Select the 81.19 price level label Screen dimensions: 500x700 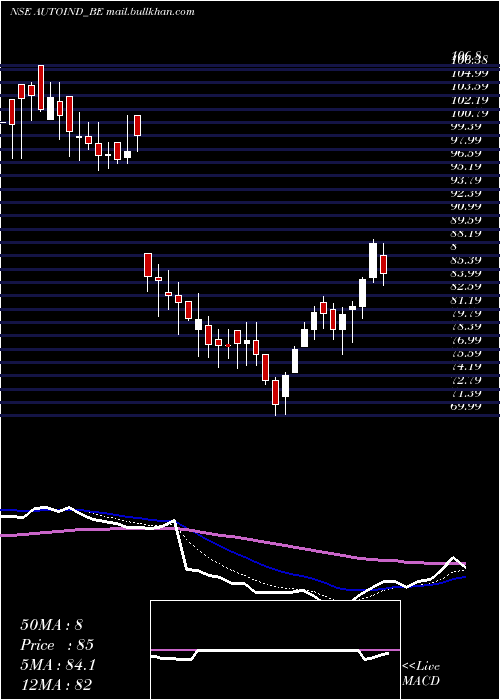[x=467, y=300]
